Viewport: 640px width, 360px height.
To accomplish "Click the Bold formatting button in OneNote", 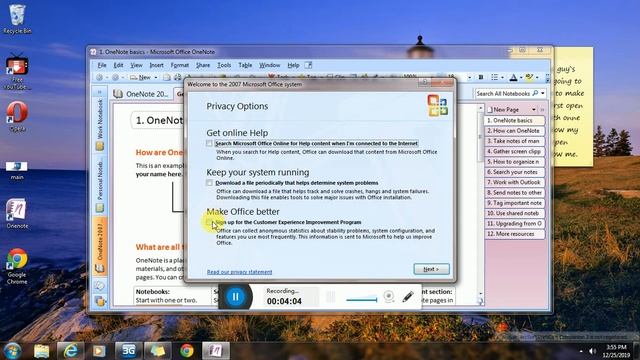I will coord(480,77).
